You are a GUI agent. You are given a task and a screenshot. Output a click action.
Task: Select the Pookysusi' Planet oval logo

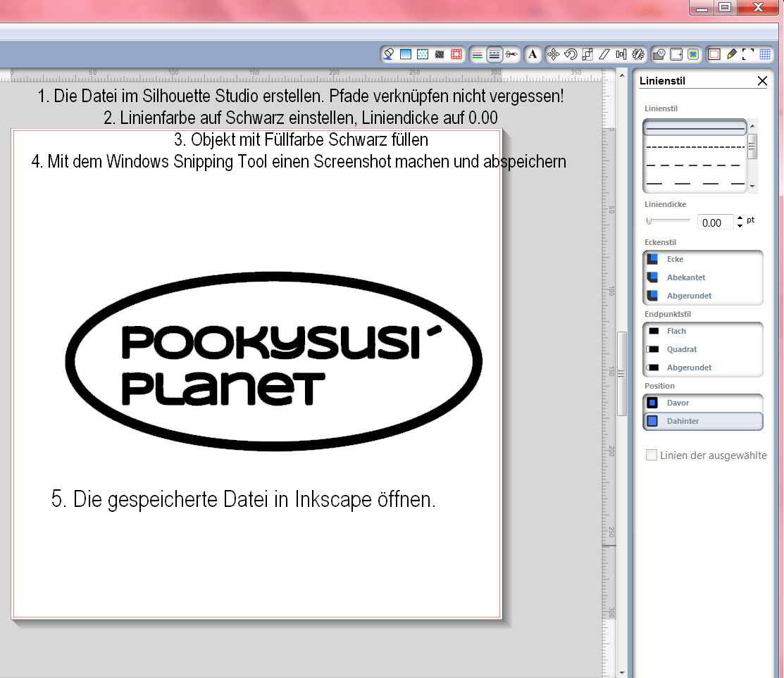pyautogui.click(x=273, y=361)
